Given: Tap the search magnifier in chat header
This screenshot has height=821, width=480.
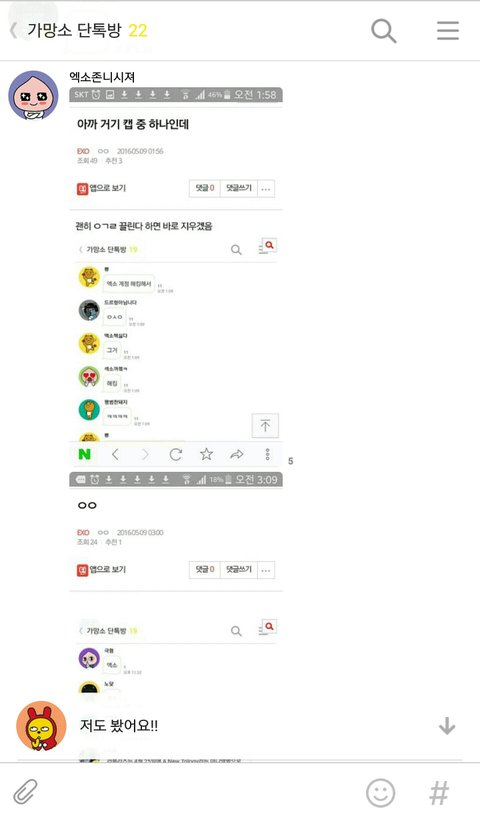Looking at the screenshot, I should point(384,31).
